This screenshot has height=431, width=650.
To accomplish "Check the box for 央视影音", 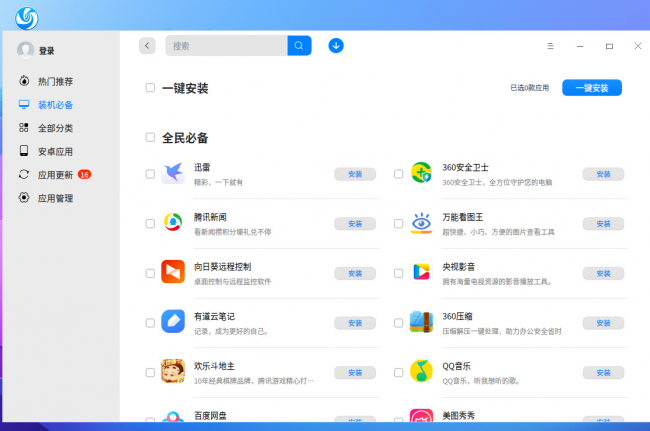I will point(398,274).
